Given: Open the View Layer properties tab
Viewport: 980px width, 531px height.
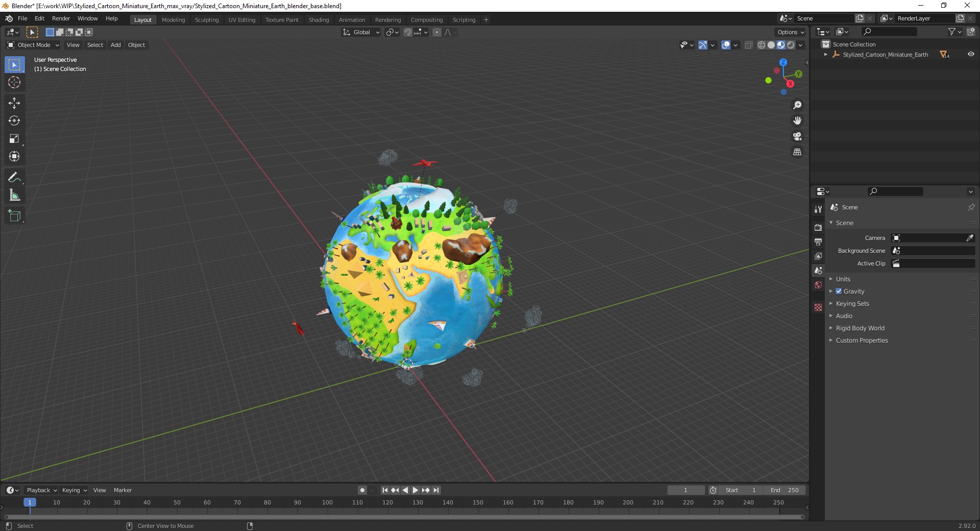Looking at the screenshot, I should pyautogui.click(x=818, y=256).
